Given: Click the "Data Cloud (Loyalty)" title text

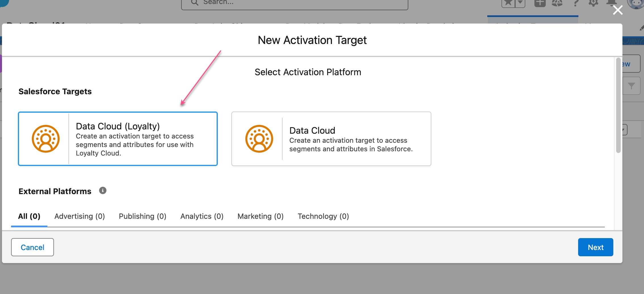Looking at the screenshot, I should [x=118, y=126].
